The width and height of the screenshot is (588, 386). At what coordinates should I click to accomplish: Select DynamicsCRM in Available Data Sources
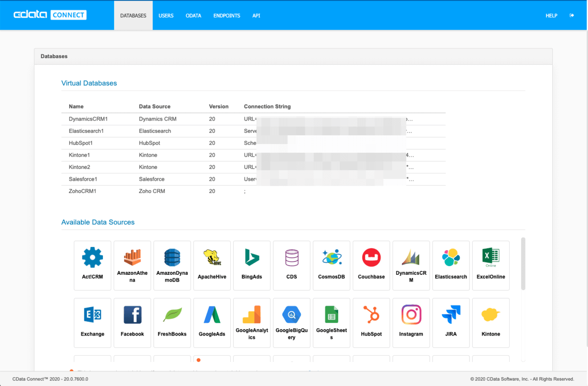coord(411,265)
